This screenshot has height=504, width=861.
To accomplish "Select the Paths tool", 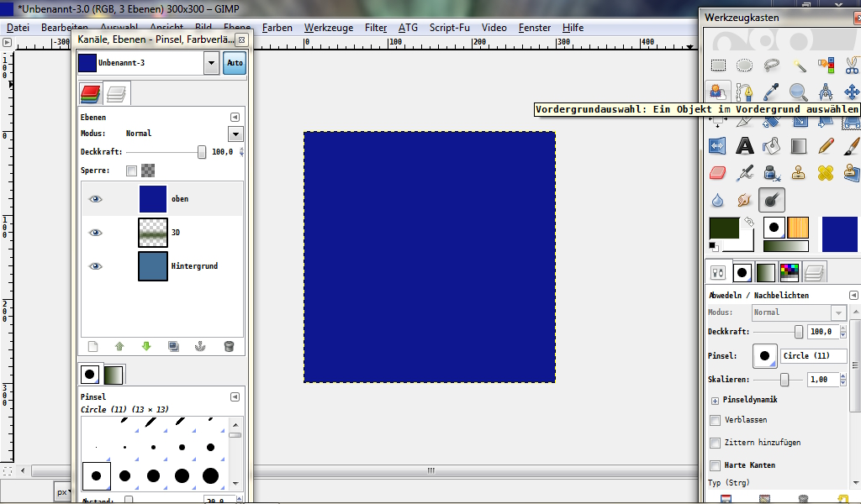I will (x=745, y=92).
